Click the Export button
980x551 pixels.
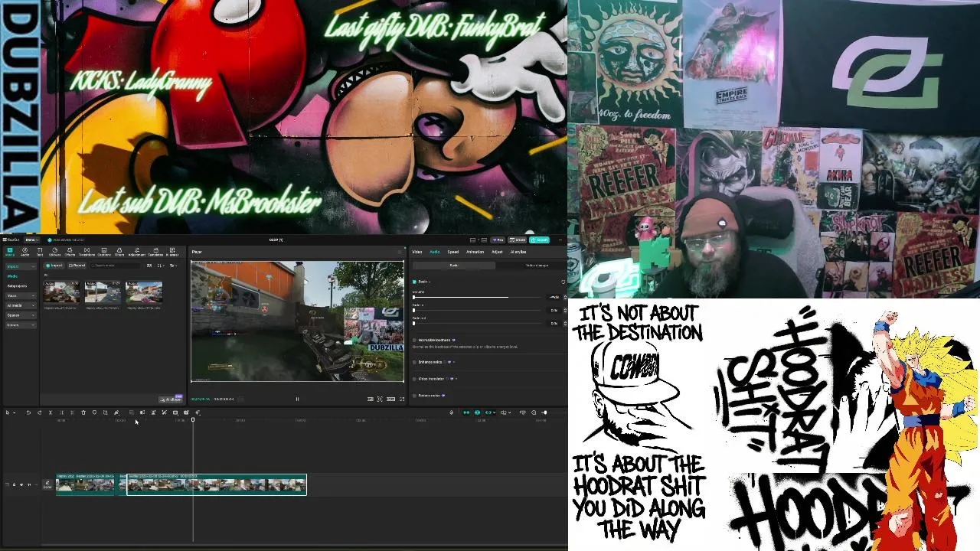click(539, 240)
